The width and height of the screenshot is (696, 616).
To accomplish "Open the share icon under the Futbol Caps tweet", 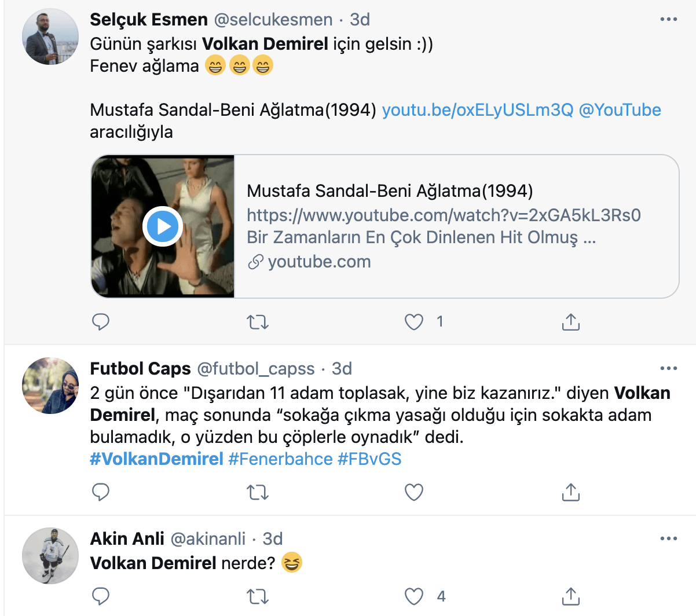I will point(570,492).
